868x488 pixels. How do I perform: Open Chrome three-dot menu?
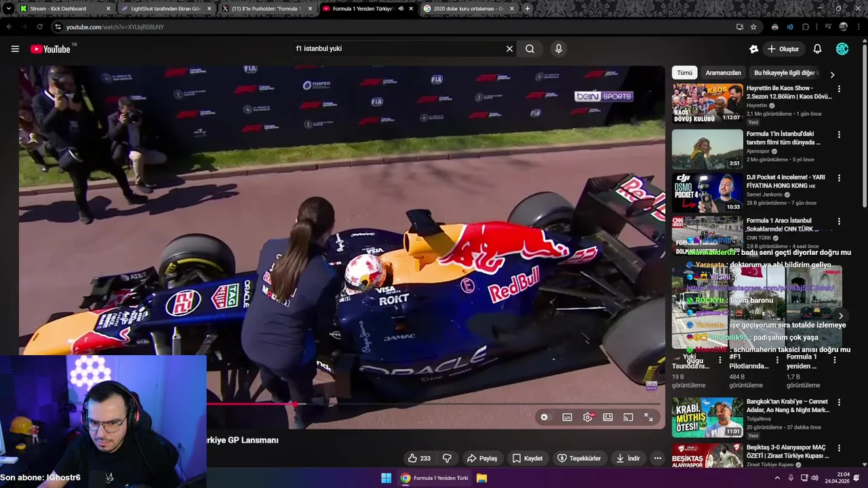(x=857, y=27)
